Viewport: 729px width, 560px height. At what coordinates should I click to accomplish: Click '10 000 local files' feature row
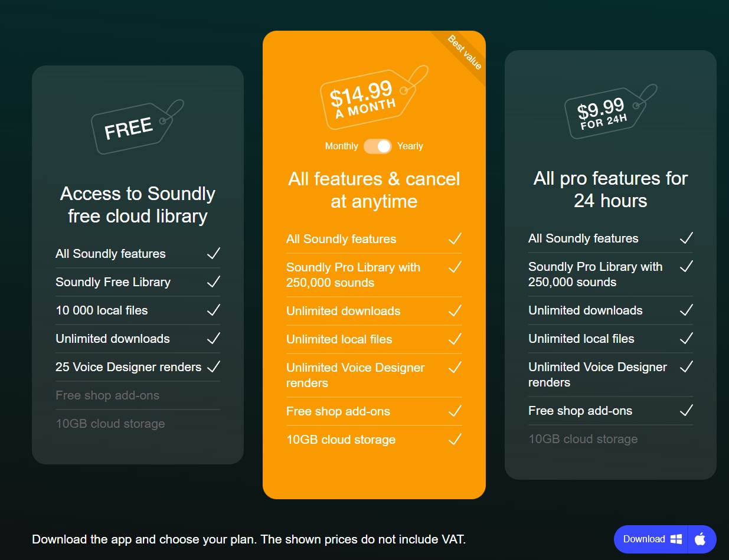(x=102, y=310)
